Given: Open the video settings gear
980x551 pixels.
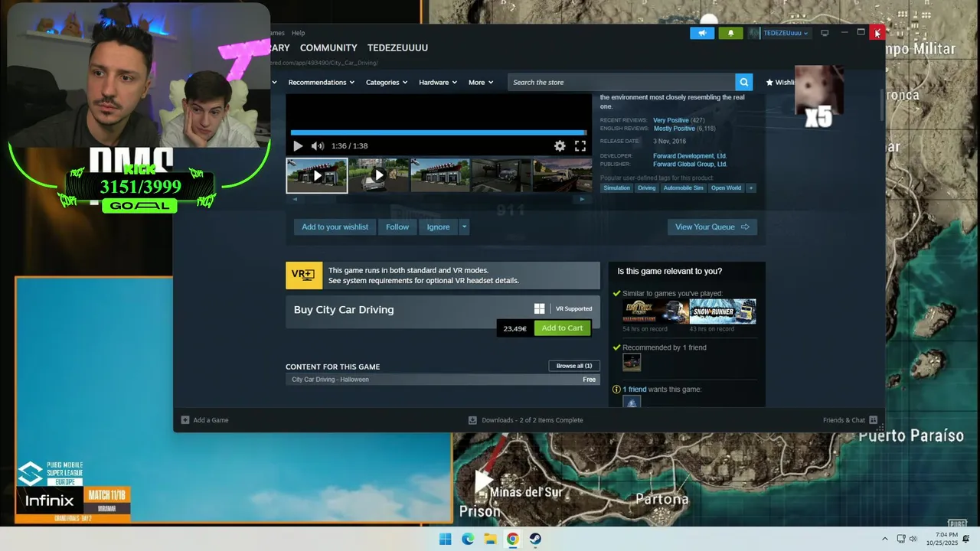Looking at the screenshot, I should click(x=560, y=146).
